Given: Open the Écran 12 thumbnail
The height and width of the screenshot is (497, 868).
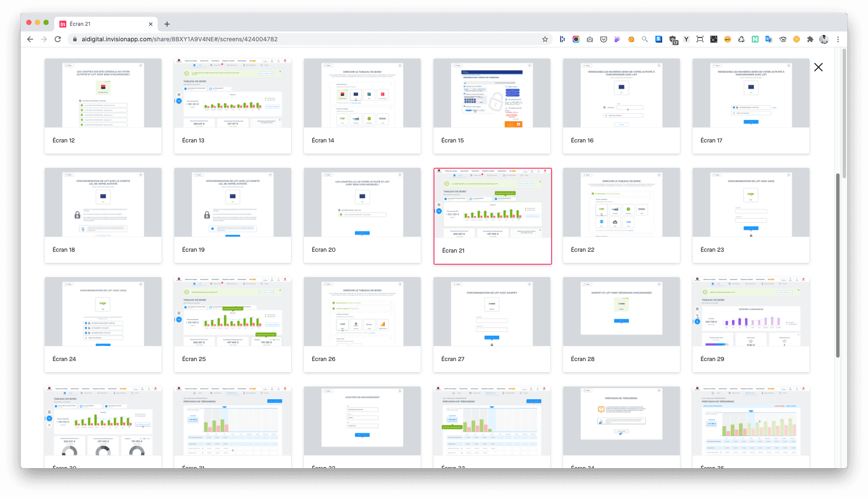Looking at the screenshot, I should pyautogui.click(x=103, y=106).
